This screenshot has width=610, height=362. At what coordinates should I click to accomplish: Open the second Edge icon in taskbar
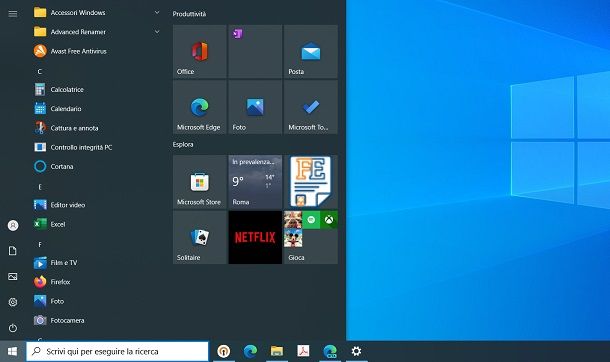pyautogui.click(x=330, y=352)
